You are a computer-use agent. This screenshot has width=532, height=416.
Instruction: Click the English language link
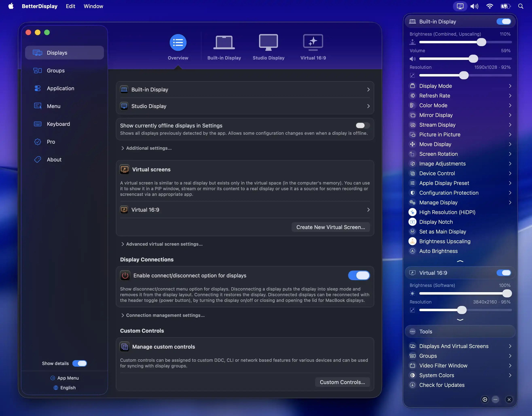[x=64, y=387]
